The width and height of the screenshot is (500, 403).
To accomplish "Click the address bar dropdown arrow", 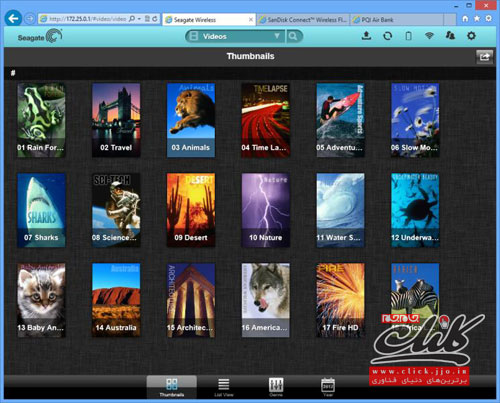I will 139,19.
